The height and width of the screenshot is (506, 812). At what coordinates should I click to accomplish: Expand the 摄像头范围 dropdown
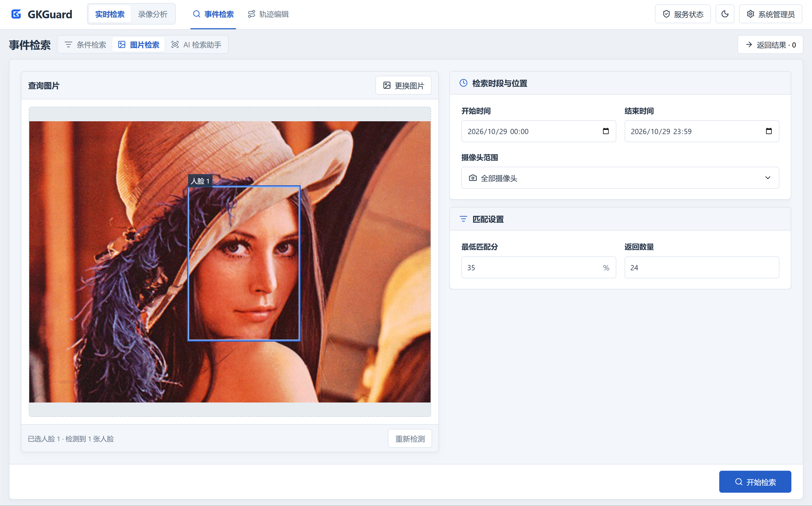point(620,178)
